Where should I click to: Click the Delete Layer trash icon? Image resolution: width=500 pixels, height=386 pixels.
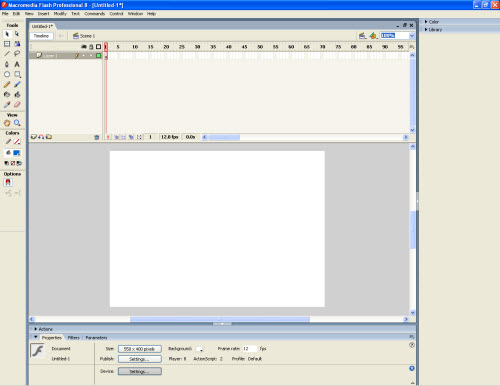[97, 137]
